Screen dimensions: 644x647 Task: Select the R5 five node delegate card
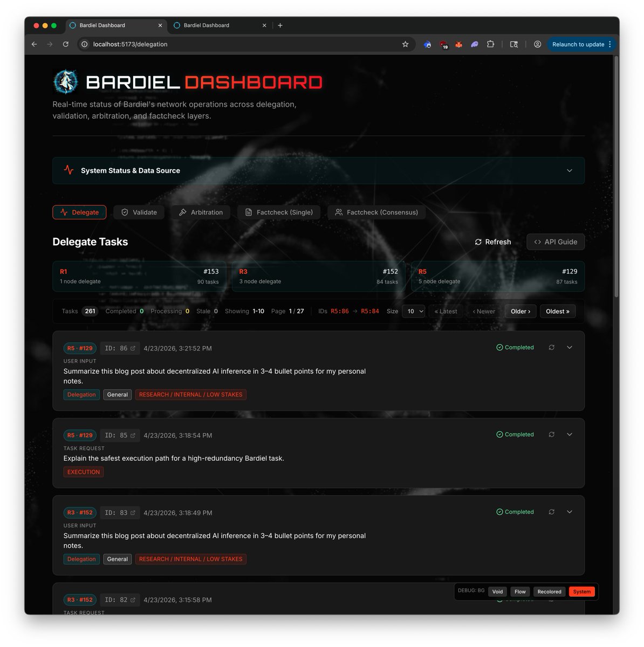[x=498, y=276]
